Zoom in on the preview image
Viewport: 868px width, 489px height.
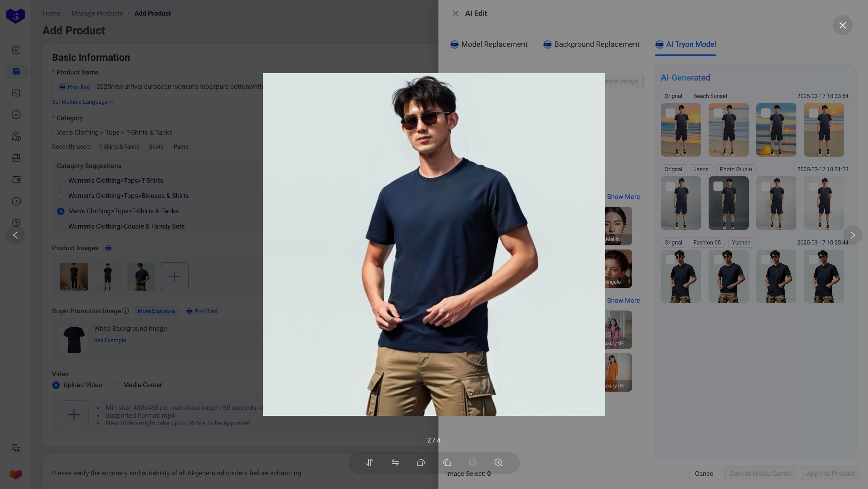click(498, 463)
